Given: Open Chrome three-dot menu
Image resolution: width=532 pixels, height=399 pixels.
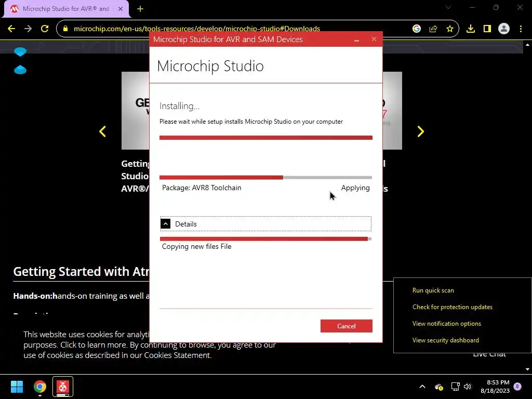Looking at the screenshot, I should pyautogui.click(x=521, y=29).
